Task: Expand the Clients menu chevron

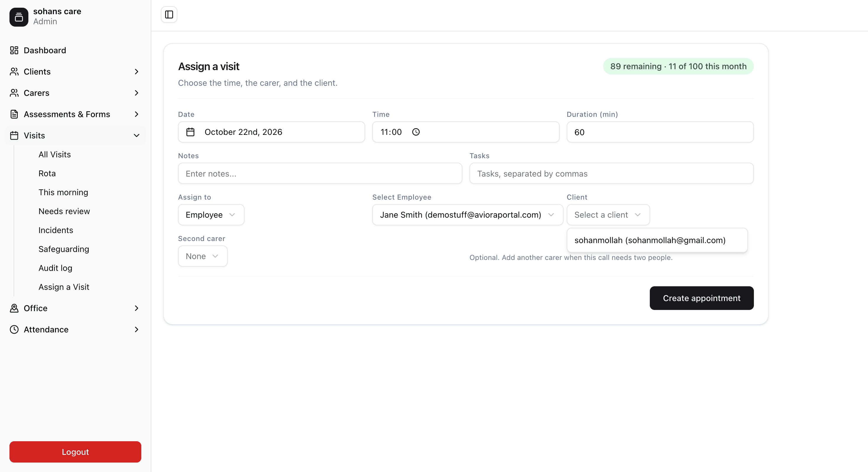Action: coord(137,72)
